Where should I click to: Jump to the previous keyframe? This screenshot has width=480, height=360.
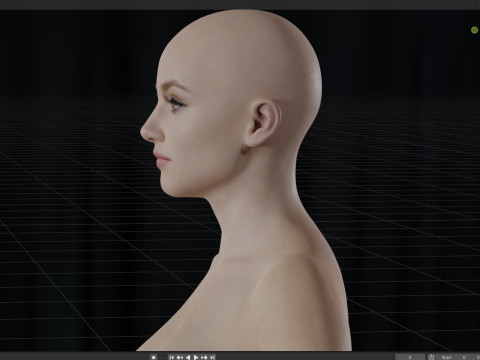pyautogui.click(x=180, y=357)
